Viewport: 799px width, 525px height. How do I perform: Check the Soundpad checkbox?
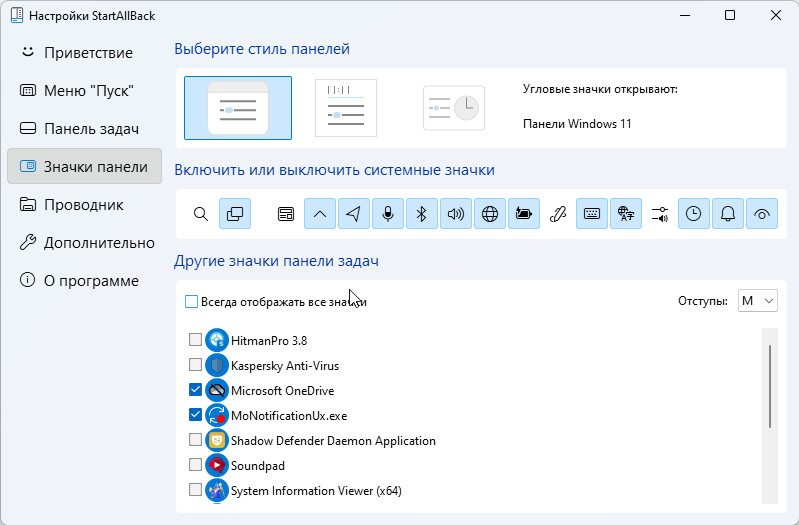[x=195, y=464]
